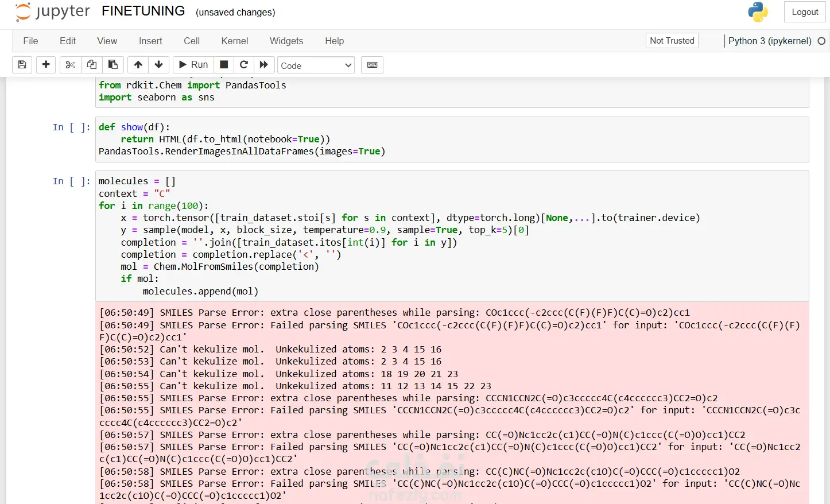Toggle the Not Trusted notebook status
Screen dimensions: 830x504
point(672,41)
